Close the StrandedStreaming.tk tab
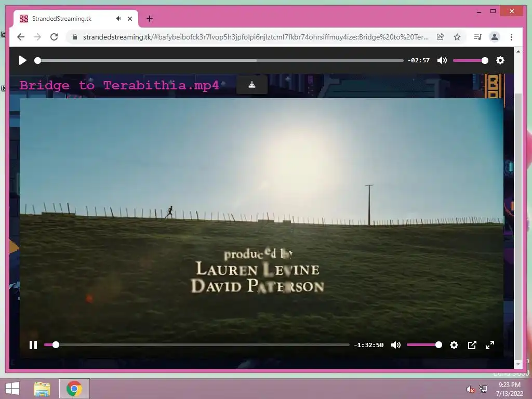The width and height of the screenshot is (532, 399). [x=129, y=19]
